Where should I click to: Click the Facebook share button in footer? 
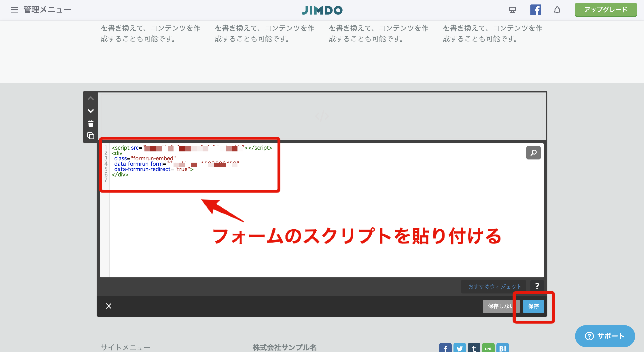tap(445, 348)
